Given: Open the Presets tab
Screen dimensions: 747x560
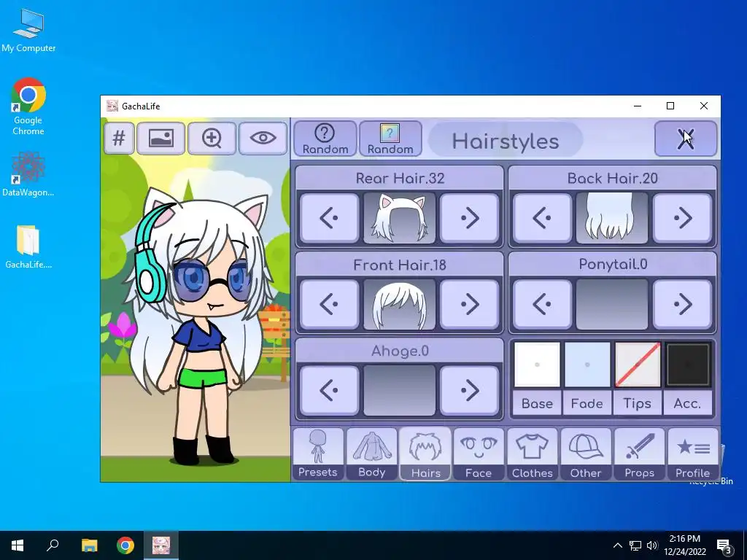Looking at the screenshot, I should [x=318, y=454].
